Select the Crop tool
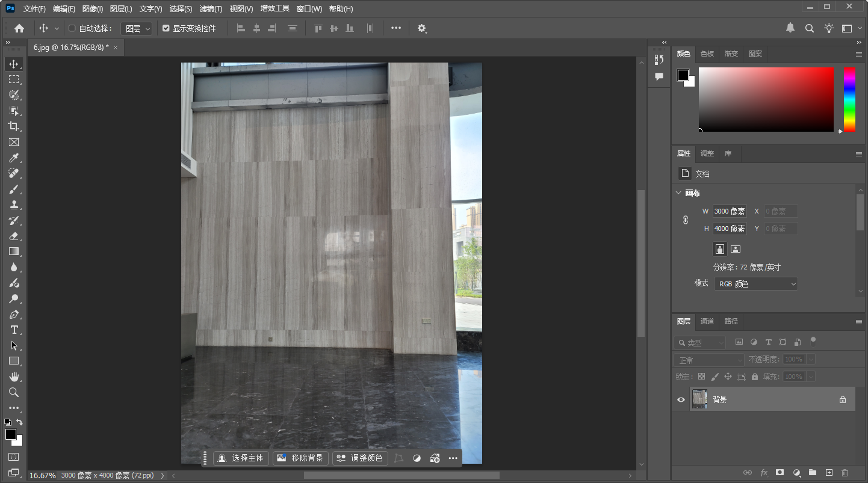Image resolution: width=868 pixels, height=483 pixels. tap(14, 126)
